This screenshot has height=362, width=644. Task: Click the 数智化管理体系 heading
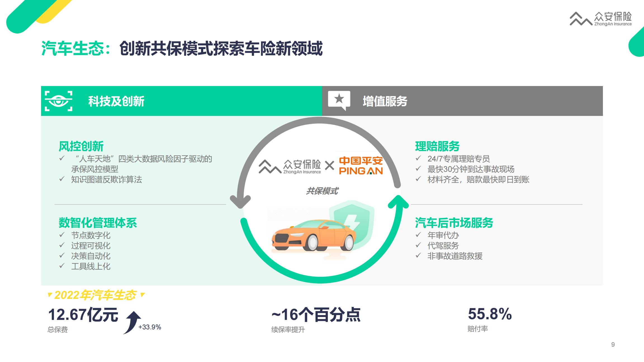pyautogui.click(x=98, y=223)
